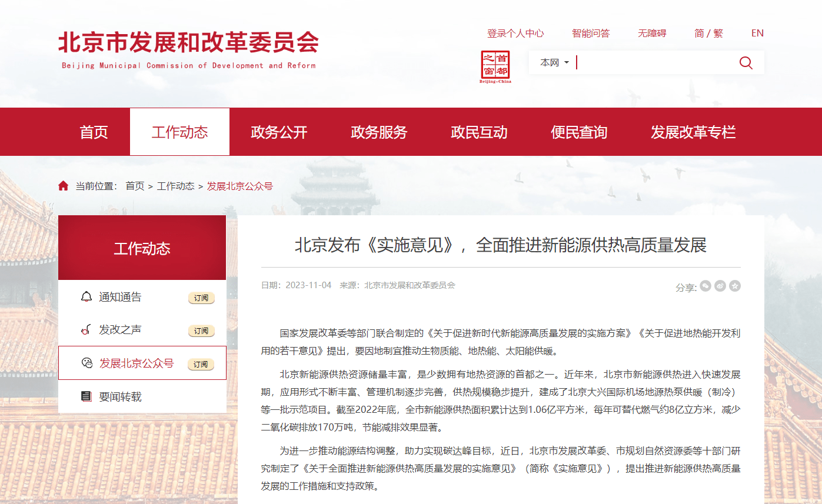Subscribe with 订阅 button next to 通知通告
The width and height of the screenshot is (822, 504).
[x=201, y=298]
